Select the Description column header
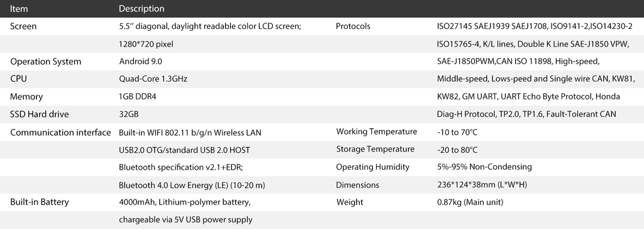Image resolution: width=644 pixels, height=229 pixels. pos(142,8)
